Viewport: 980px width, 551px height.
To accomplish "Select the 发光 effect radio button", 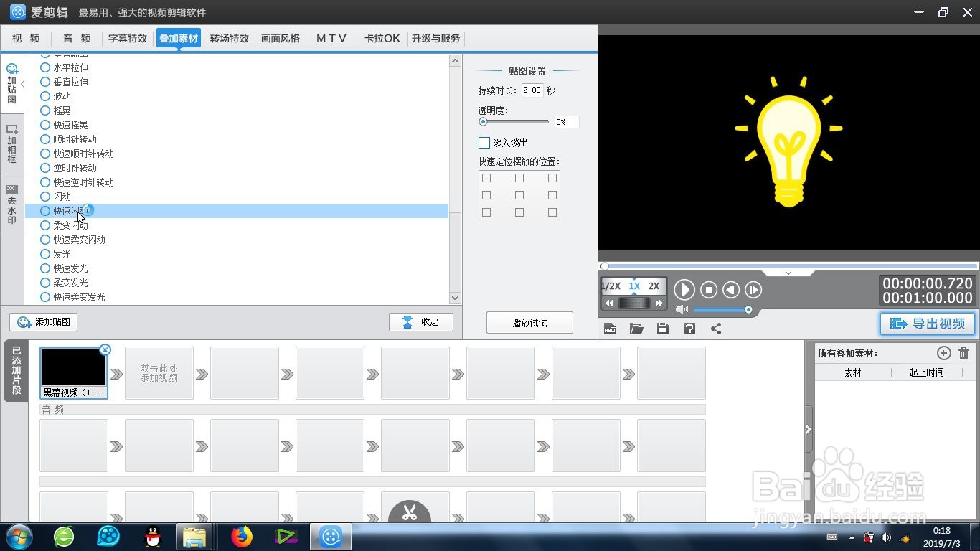I will click(44, 254).
